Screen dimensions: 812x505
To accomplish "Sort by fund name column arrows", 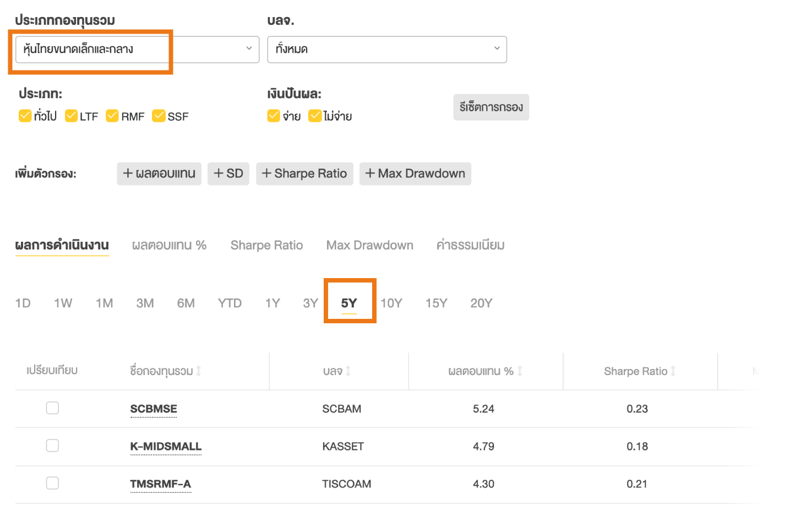I will pyautogui.click(x=199, y=371).
